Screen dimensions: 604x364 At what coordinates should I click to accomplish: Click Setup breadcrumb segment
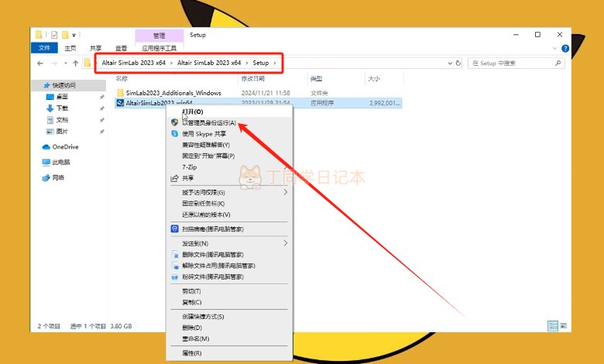pyautogui.click(x=261, y=63)
